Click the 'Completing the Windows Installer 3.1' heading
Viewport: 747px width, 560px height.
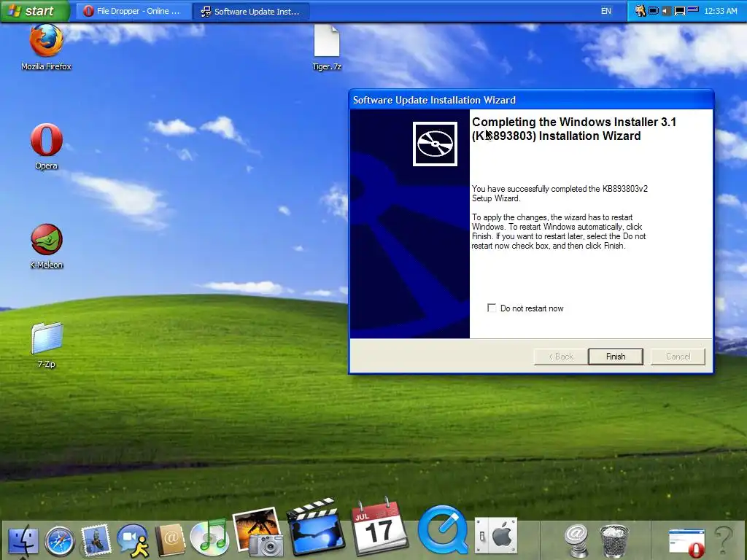pos(573,129)
